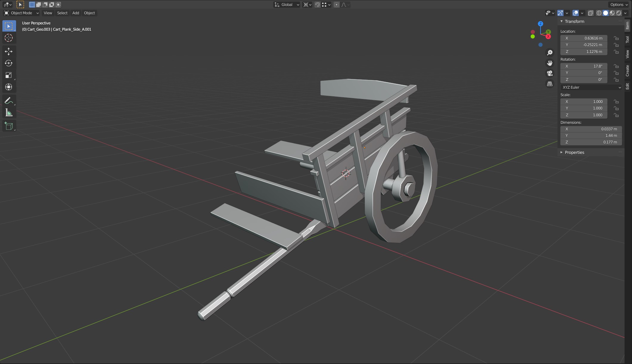Select the Move tool
The width and height of the screenshot is (632, 364).
[x=9, y=51]
